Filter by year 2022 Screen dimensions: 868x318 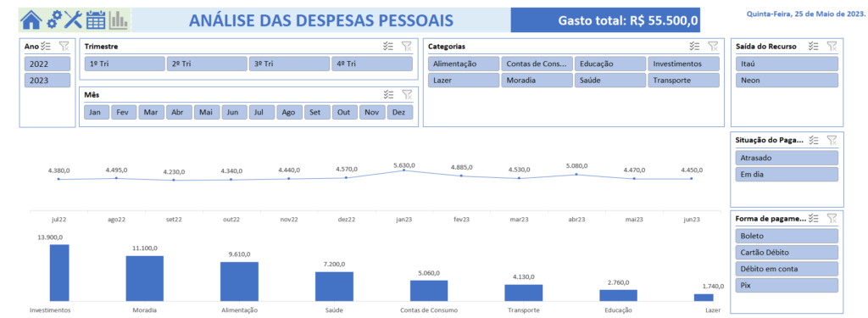coord(47,64)
